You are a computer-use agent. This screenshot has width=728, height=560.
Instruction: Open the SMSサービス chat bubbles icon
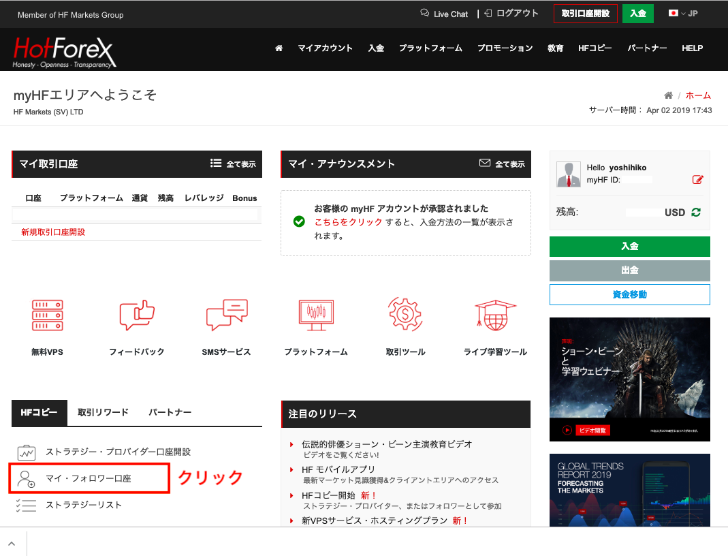point(227,315)
